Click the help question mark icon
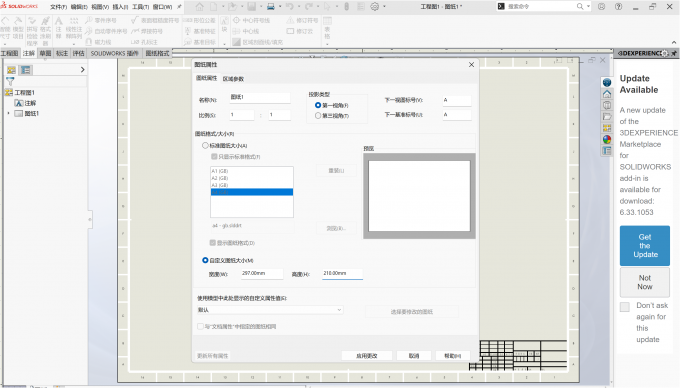The height and width of the screenshot is (388, 680). tap(618, 7)
